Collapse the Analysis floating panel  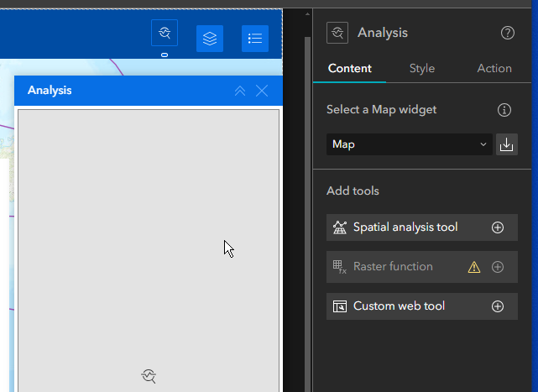(x=240, y=91)
